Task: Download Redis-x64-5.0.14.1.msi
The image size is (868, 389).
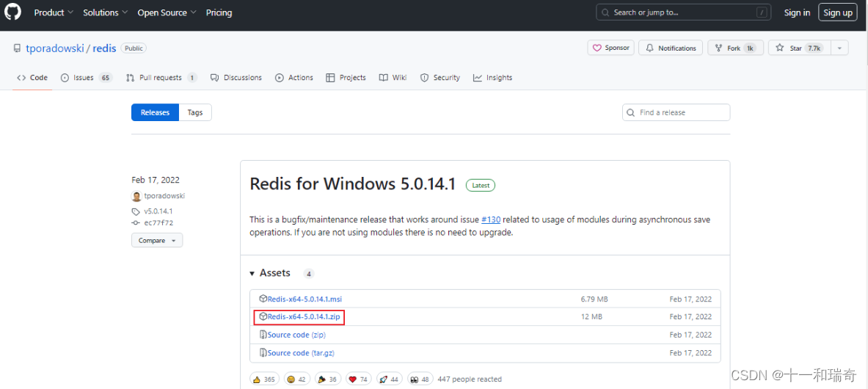Action: click(x=304, y=299)
